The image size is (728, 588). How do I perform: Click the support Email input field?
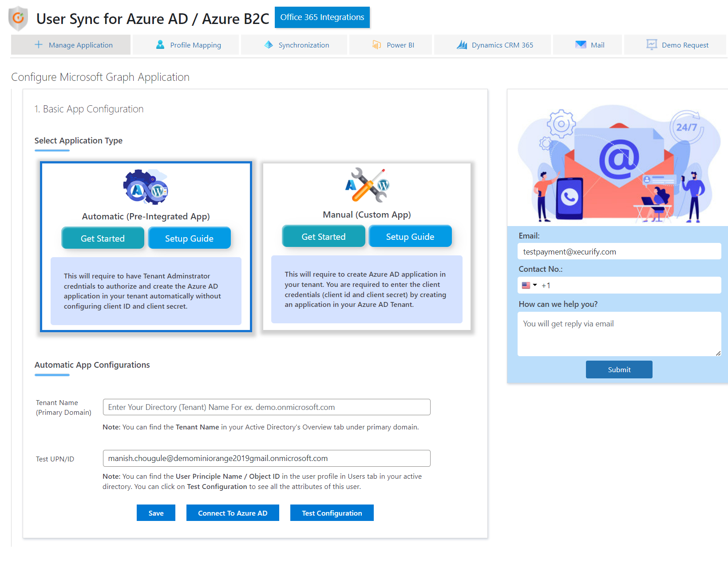[619, 251]
